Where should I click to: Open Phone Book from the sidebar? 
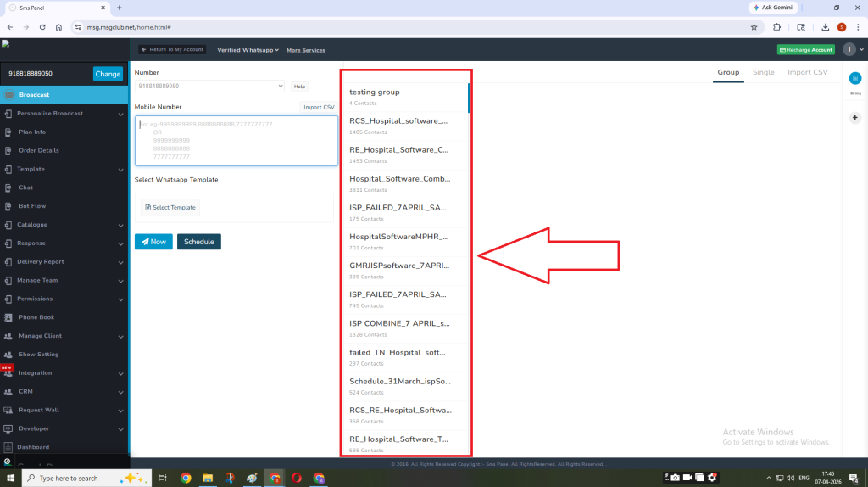point(36,317)
